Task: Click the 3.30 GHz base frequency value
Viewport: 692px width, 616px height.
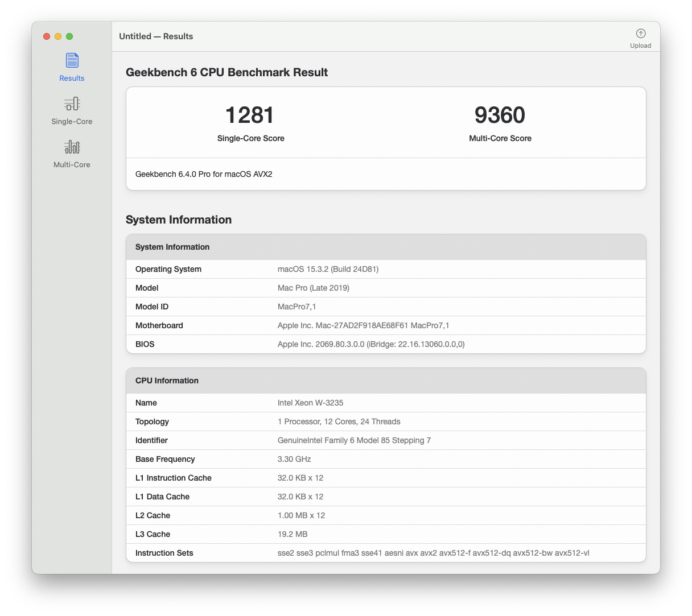Action: (x=294, y=459)
